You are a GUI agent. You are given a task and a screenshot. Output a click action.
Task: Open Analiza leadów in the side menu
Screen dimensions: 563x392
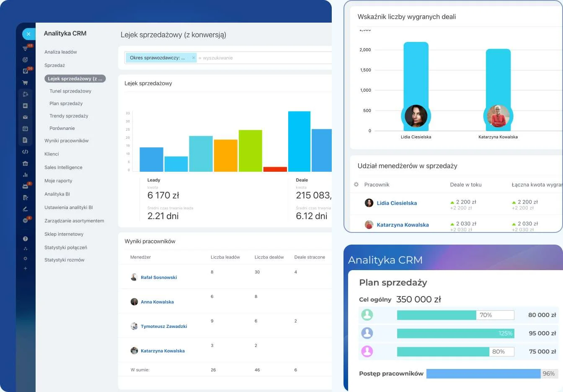click(61, 52)
